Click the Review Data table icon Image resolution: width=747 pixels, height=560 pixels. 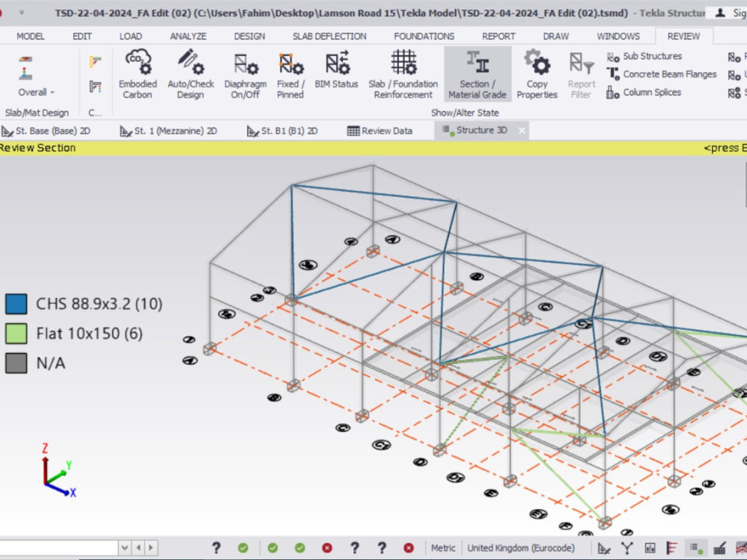pyautogui.click(x=353, y=131)
